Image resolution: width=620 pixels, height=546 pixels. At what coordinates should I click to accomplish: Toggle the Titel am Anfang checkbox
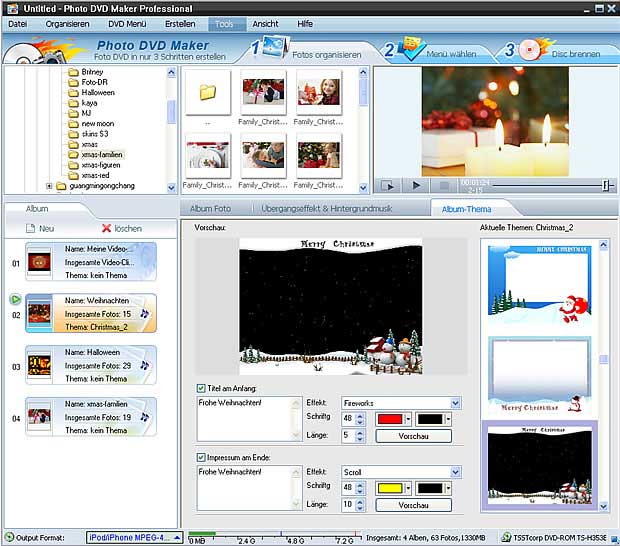pos(201,388)
